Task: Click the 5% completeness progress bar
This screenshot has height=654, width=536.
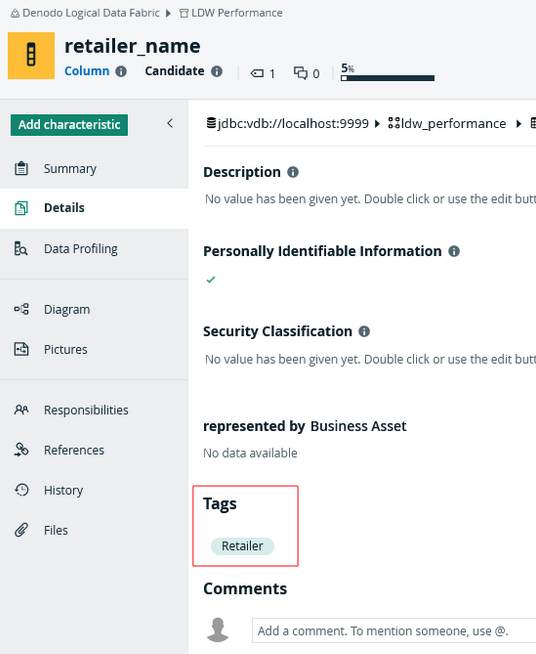Action: 388,78
